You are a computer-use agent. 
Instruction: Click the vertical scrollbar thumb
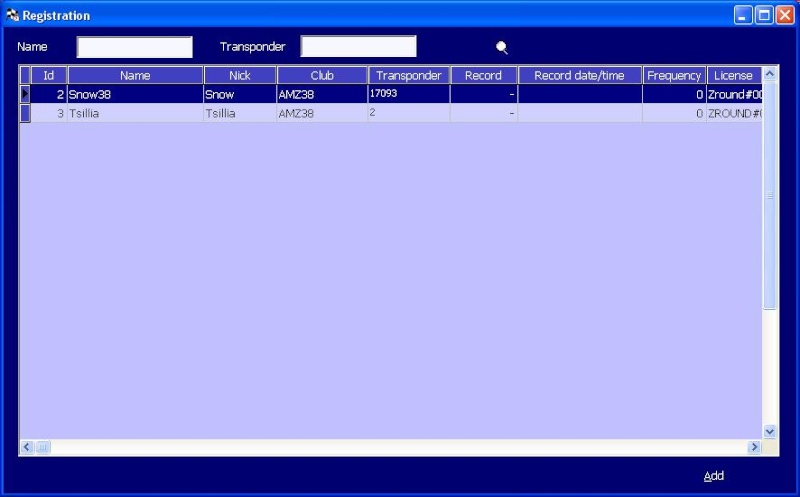tap(770, 195)
